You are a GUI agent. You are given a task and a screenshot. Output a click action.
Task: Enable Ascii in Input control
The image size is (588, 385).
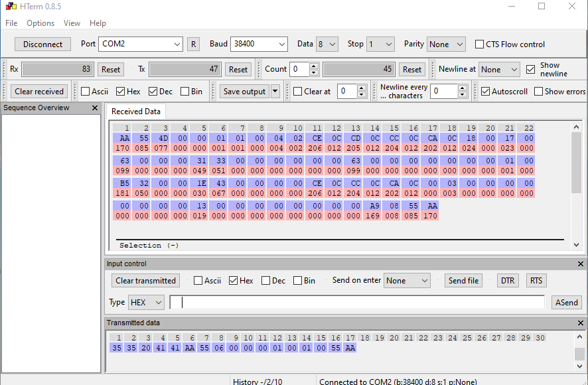pyautogui.click(x=198, y=281)
